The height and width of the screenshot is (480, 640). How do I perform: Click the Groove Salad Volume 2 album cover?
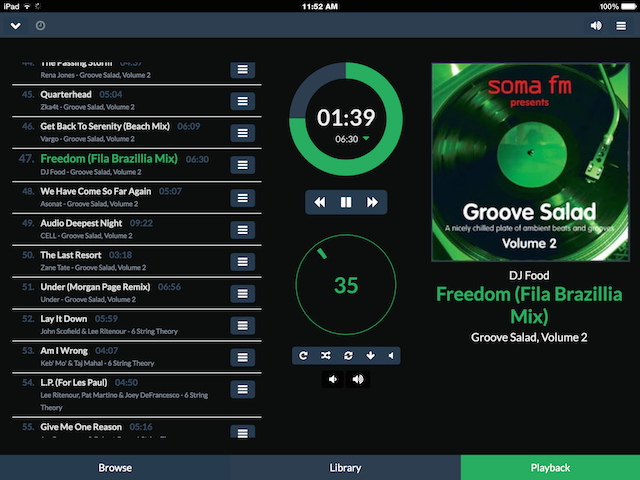[530, 162]
